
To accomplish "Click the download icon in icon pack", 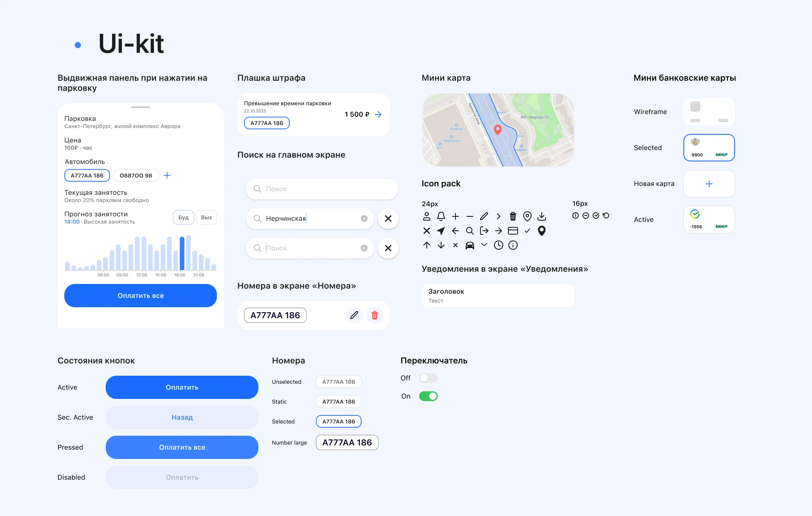I will click(542, 216).
